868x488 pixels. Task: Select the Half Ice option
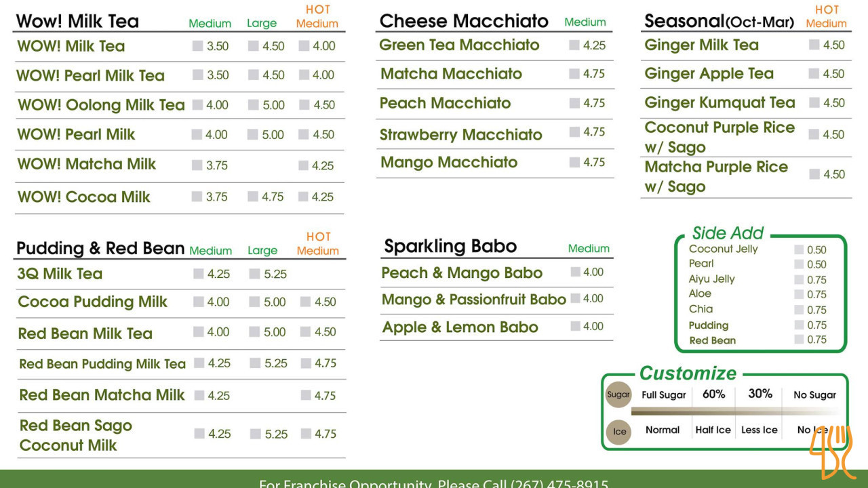click(x=713, y=430)
